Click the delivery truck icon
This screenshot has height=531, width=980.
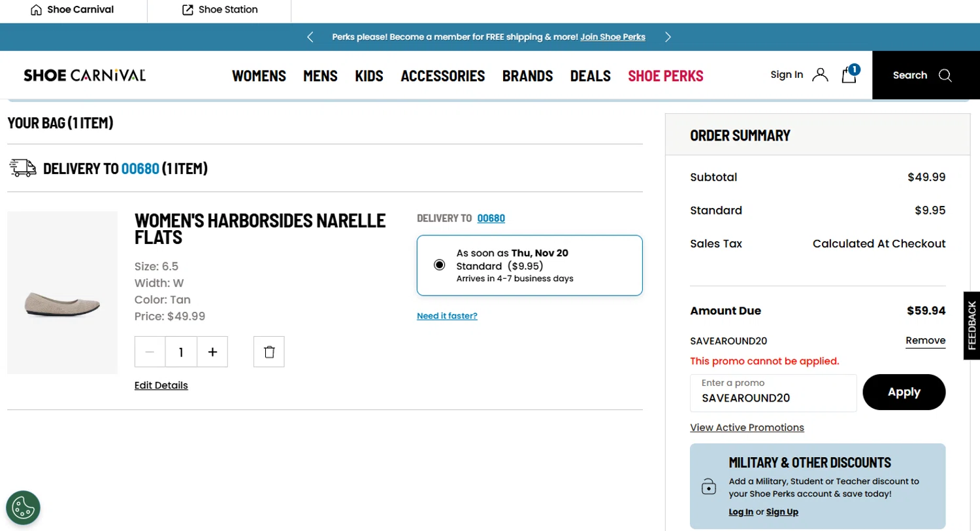(23, 168)
